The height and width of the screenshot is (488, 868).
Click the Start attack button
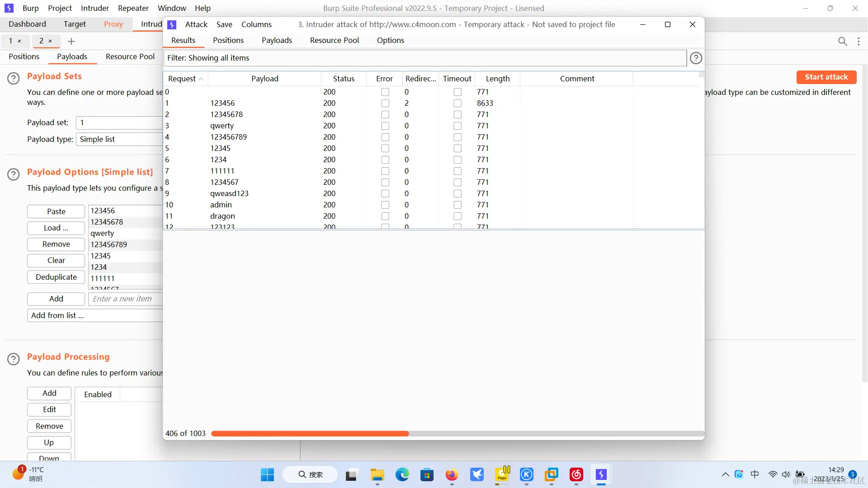tap(826, 77)
